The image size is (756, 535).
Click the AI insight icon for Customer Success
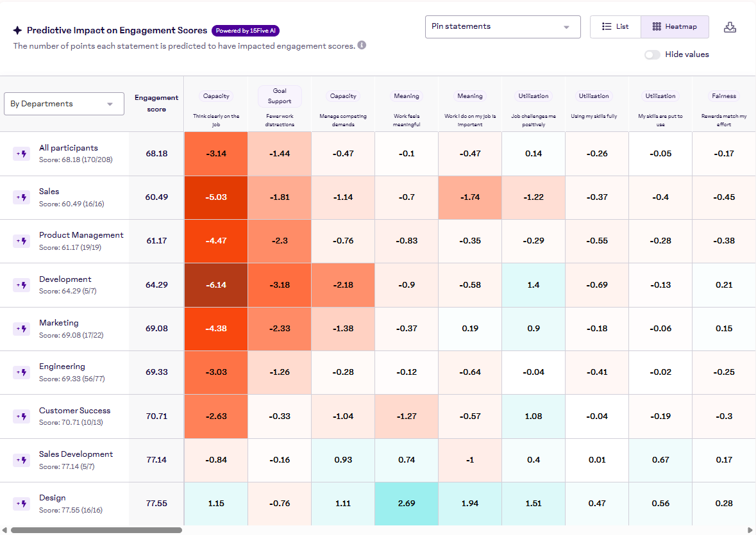21,416
